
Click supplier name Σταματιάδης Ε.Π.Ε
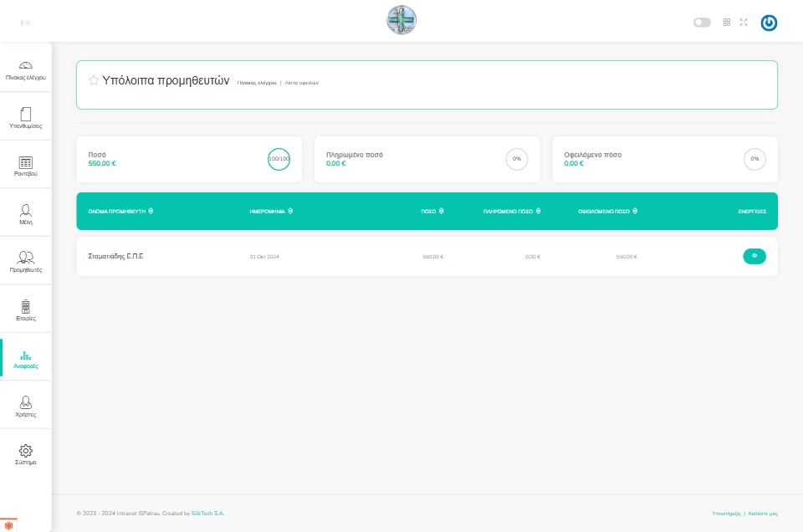click(x=115, y=257)
